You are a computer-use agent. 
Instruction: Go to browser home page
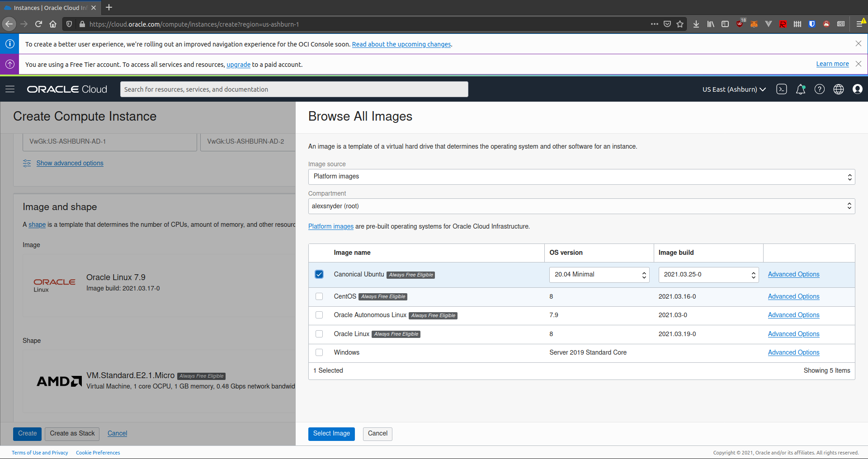tap(53, 24)
